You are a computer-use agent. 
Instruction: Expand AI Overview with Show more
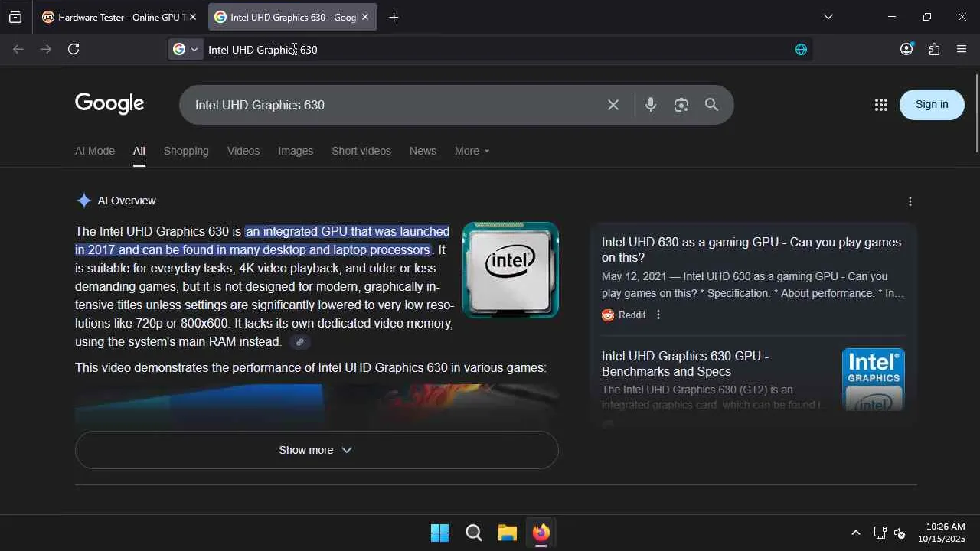click(316, 450)
